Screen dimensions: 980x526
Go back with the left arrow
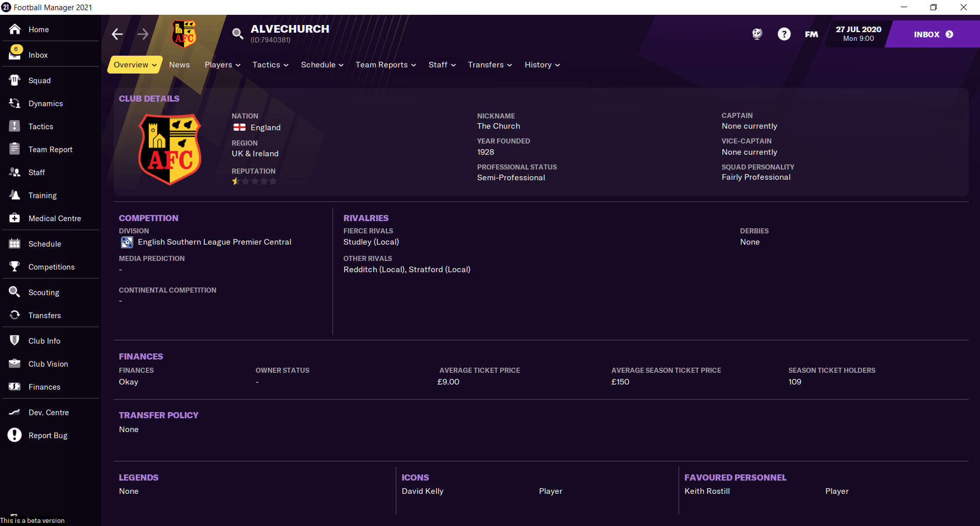117,34
